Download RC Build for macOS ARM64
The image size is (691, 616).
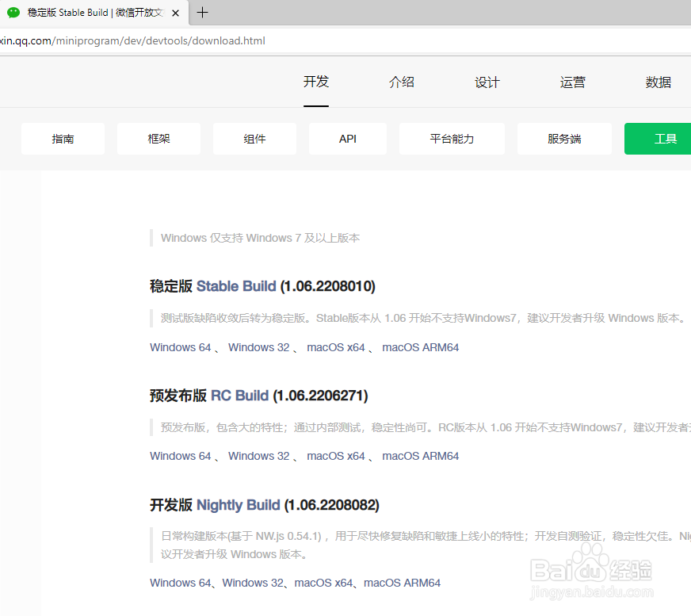pyautogui.click(x=421, y=456)
